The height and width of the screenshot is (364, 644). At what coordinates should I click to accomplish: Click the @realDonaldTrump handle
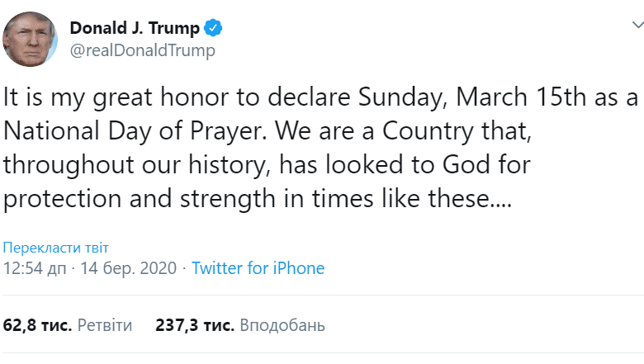point(142,50)
